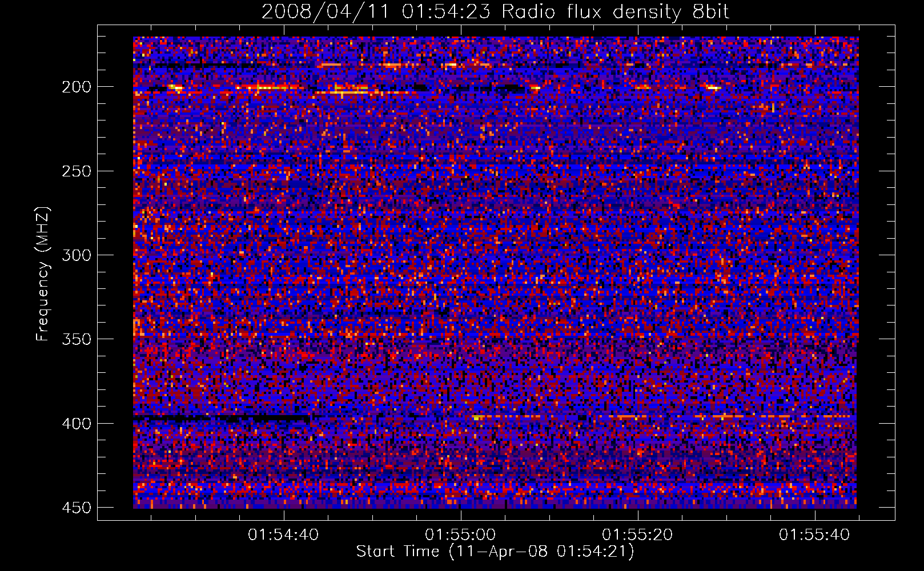Image resolution: width=924 pixels, height=571 pixels.
Task: Click the 400 frequency tick label
Action: pos(77,423)
